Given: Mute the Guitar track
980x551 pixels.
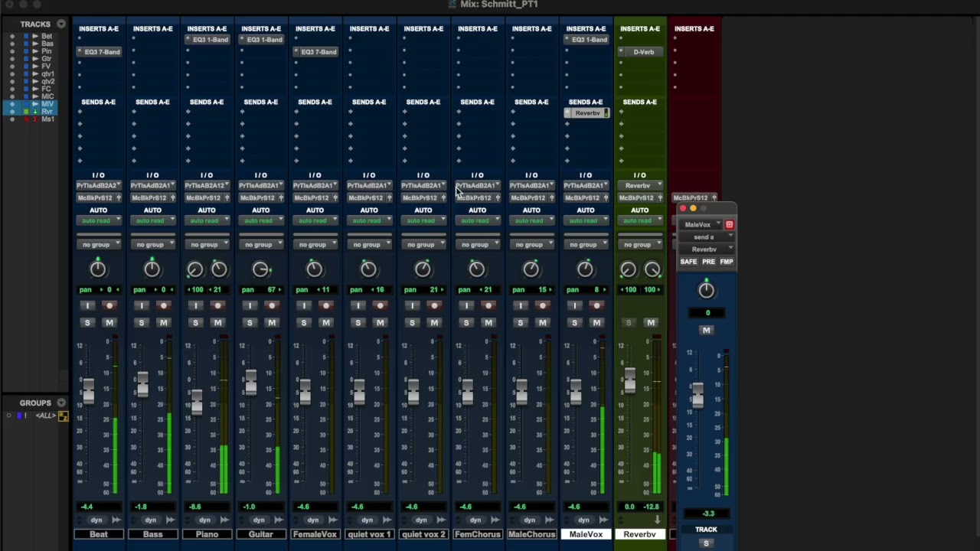Looking at the screenshot, I should coord(272,323).
